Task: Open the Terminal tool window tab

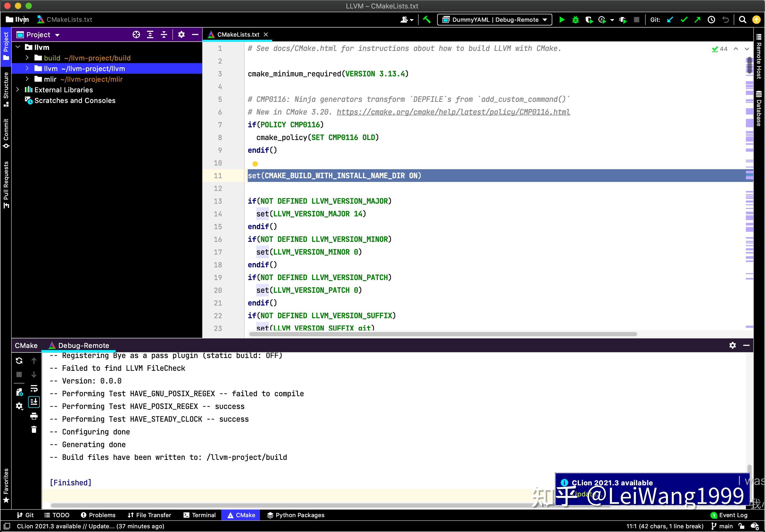Action: point(199,515)
